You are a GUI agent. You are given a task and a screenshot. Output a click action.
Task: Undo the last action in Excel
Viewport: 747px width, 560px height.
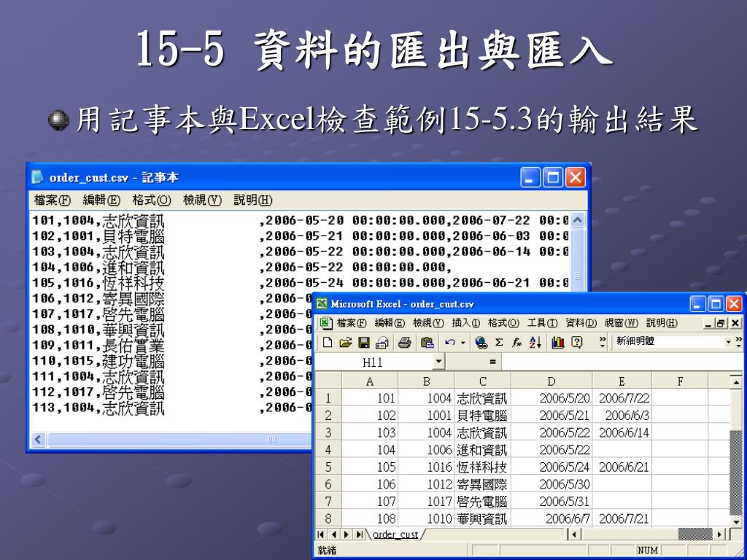[x=449, y=342]
